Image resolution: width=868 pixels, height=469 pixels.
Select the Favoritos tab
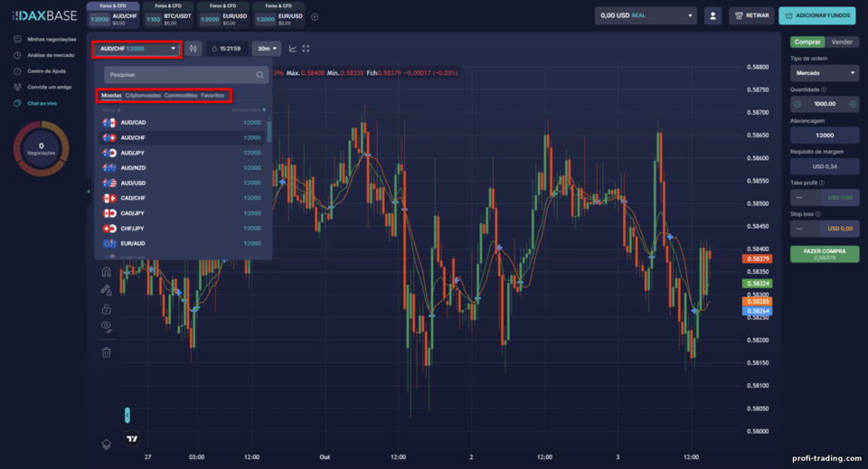(x=212, y=95)
